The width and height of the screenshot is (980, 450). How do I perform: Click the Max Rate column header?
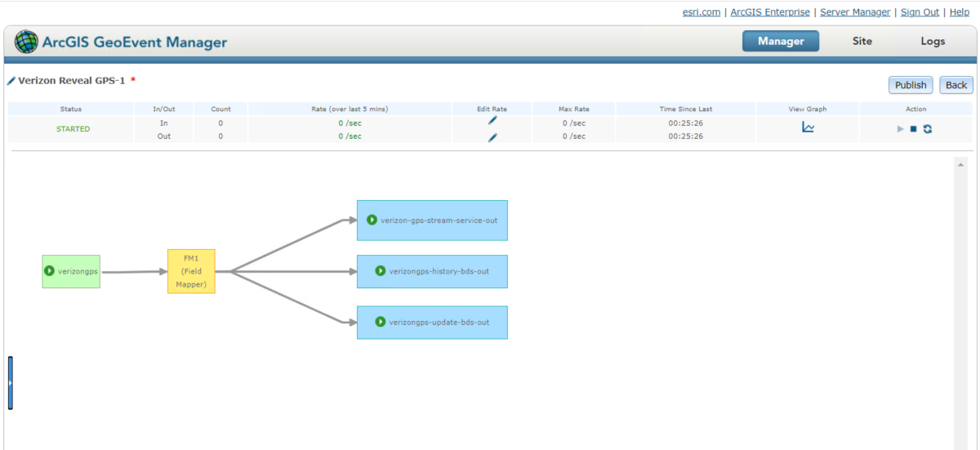pos(574,109)
